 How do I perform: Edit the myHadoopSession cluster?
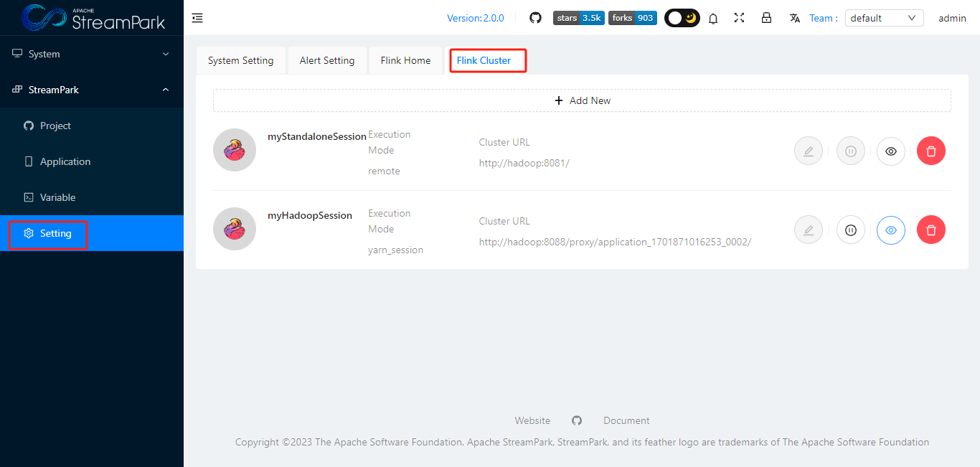808,230
